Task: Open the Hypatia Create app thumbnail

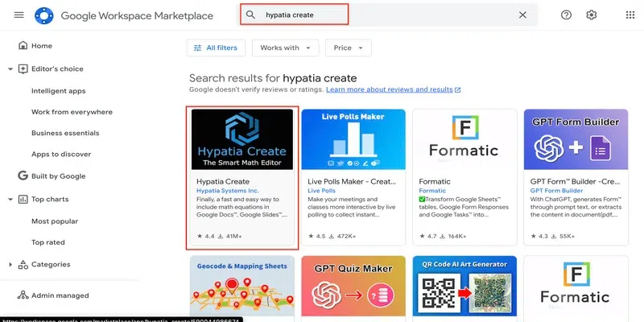Action: pos(242,139)
